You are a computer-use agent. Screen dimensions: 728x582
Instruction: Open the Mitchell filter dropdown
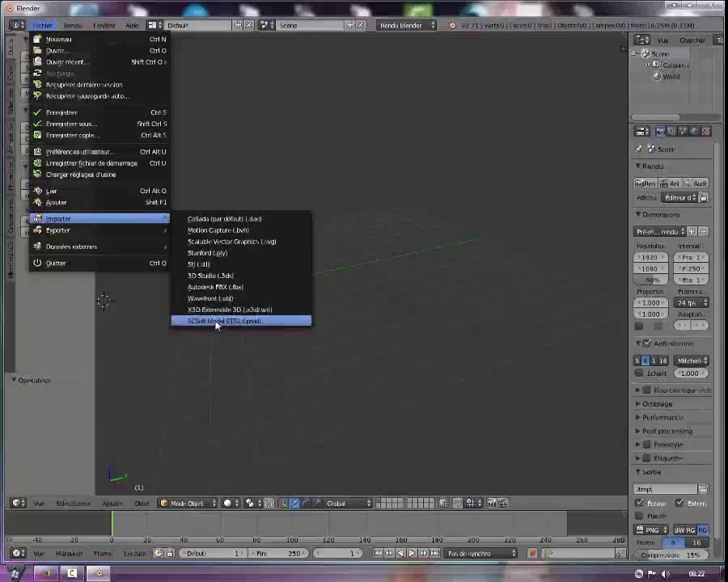(691, 361)
